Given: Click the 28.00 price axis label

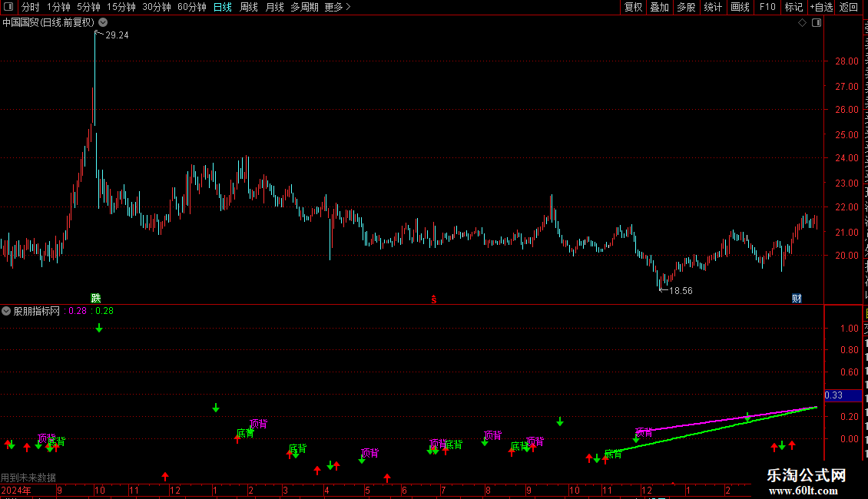Looking at the screenshot, I should click(x=847, y=61).
